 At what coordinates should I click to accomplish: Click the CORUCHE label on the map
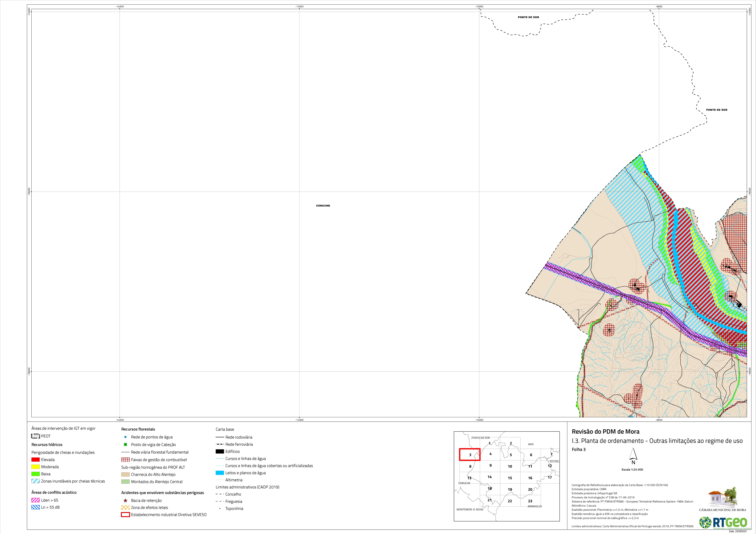coord(323,206)
